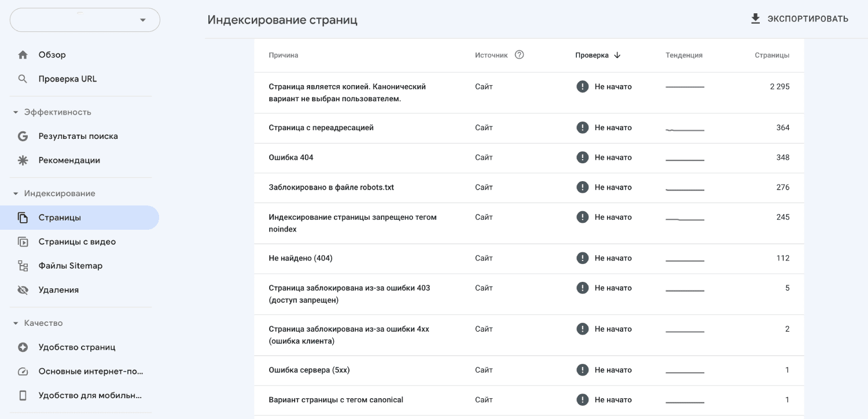Click the page count 348
Screen dimensions: 868x419
click(783, 157)
